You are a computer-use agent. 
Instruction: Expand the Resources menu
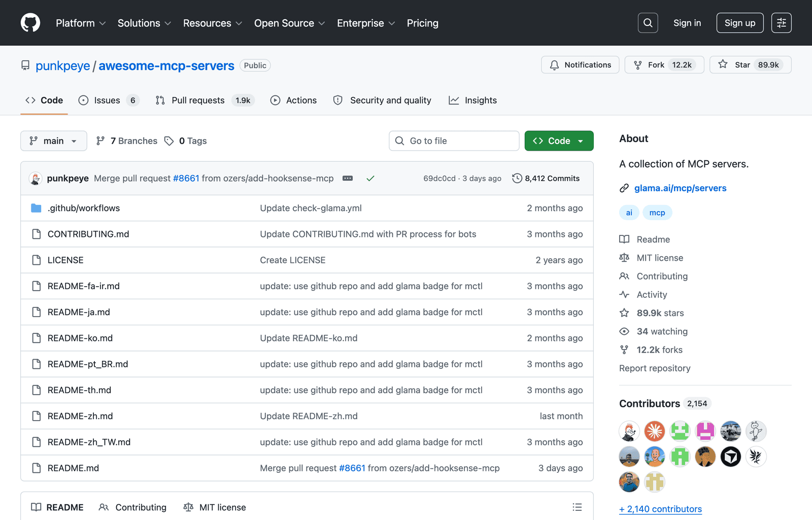(213, 23)
